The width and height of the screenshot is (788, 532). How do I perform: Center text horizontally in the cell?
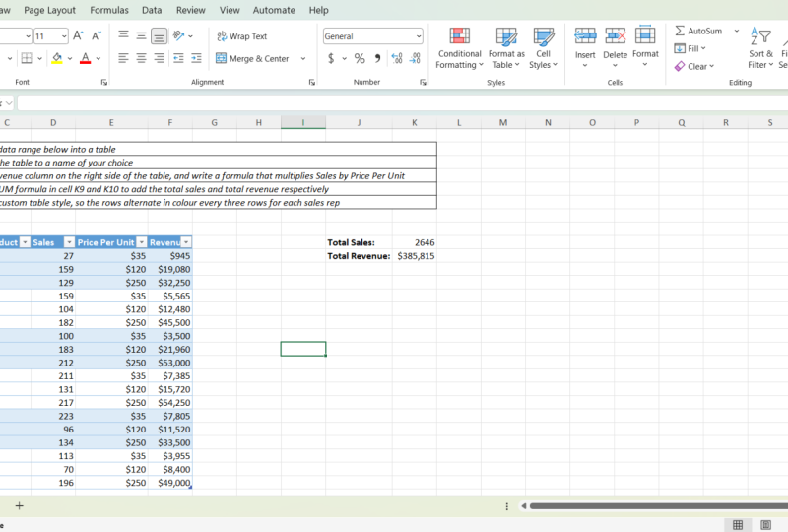tap(141, 58)
